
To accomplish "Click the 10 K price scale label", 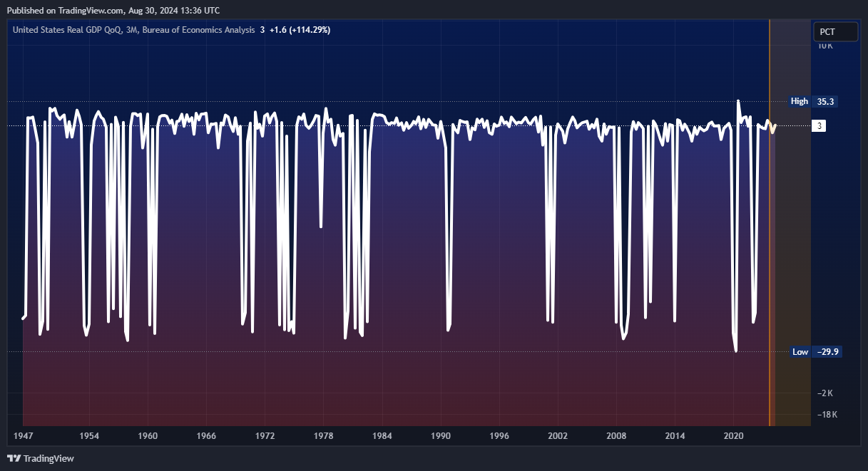I will click(x=825, y=46).
